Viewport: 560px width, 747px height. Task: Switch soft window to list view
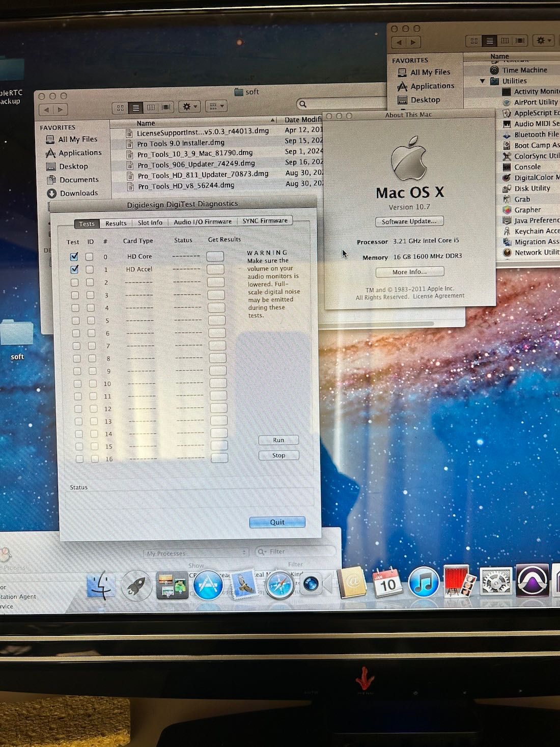click(x=136, y=108)
